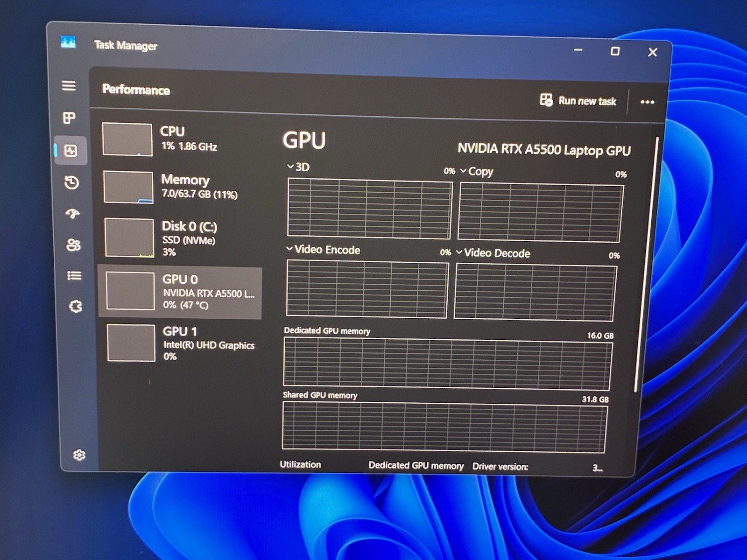Click the 'SSD (NVMe)' disk label
Image resolution: width=747 pixels, height=560 pixels.
189,240
